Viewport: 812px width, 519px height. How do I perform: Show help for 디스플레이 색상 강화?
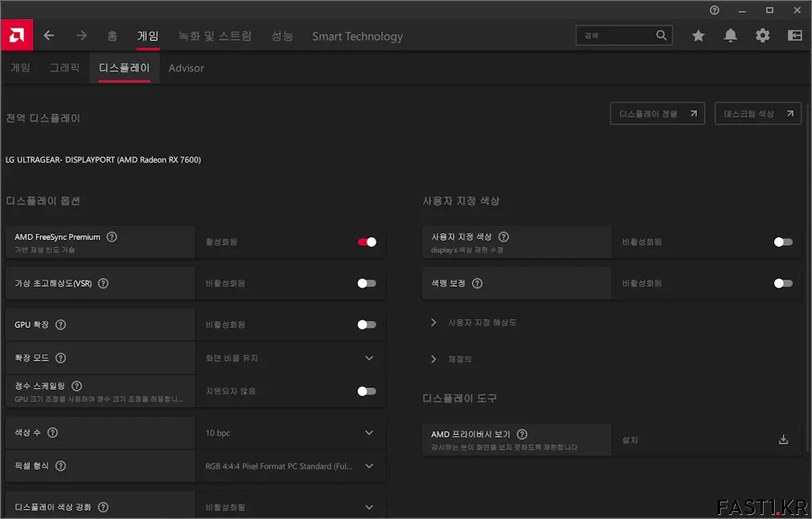point(103,506)
